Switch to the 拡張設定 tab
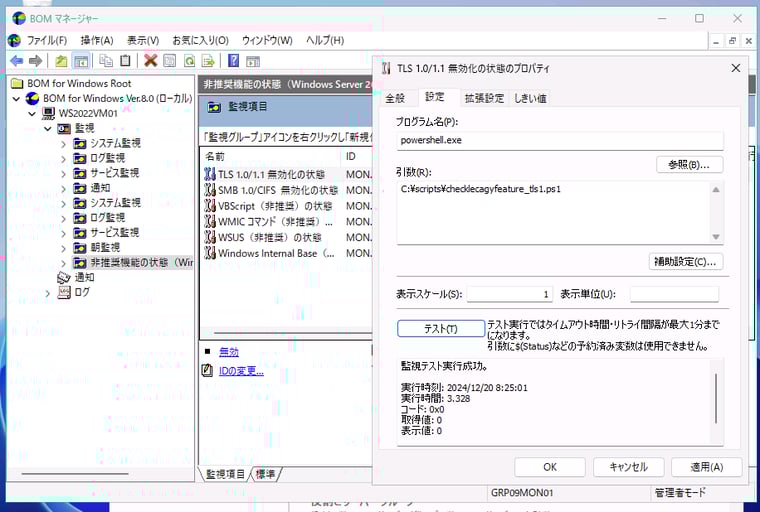The width and height of the screenshot is (760, 512). 484,98
